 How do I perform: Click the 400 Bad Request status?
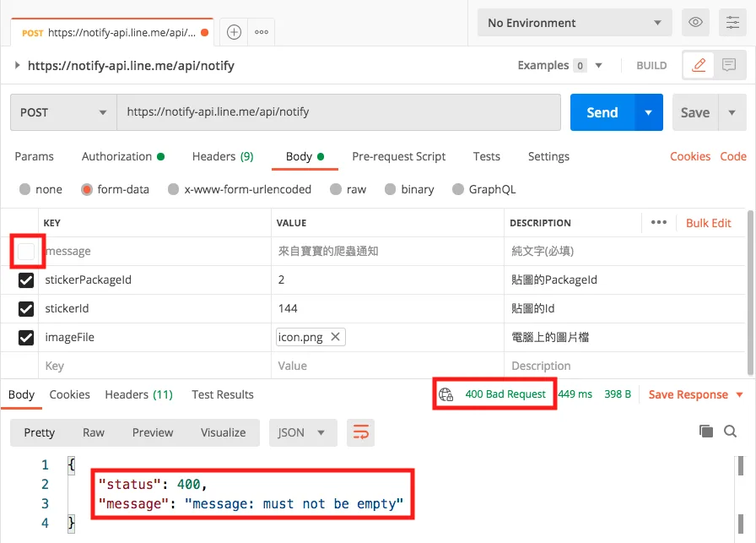[505, 394]
